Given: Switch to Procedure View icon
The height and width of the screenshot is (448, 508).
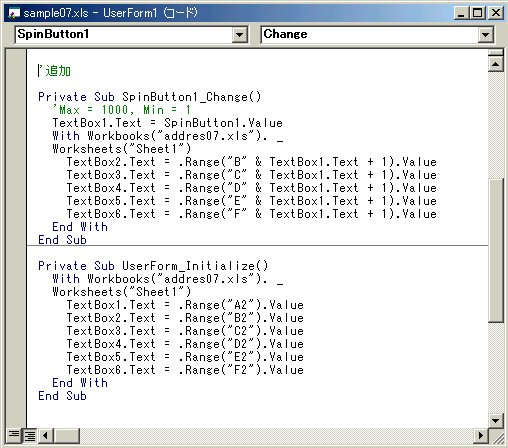Looking at the screenshot, I should [x=14, y=435].
